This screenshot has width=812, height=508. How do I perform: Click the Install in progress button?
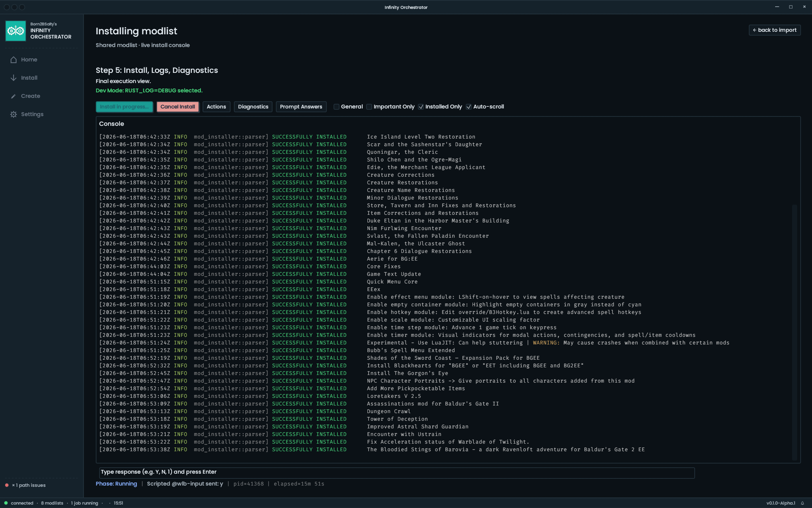(124, 107)
